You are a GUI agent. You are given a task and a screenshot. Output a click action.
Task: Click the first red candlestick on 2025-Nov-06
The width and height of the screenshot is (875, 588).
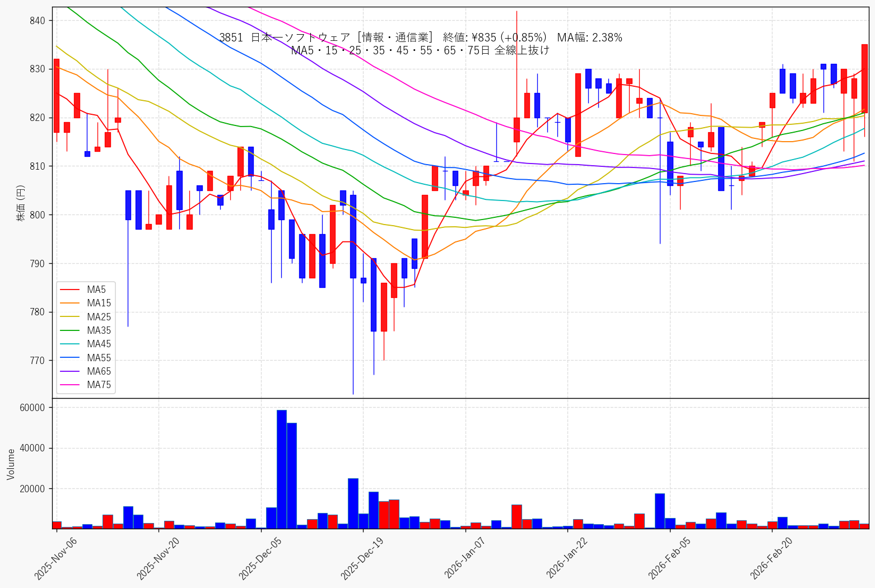(x=57, y=96)
